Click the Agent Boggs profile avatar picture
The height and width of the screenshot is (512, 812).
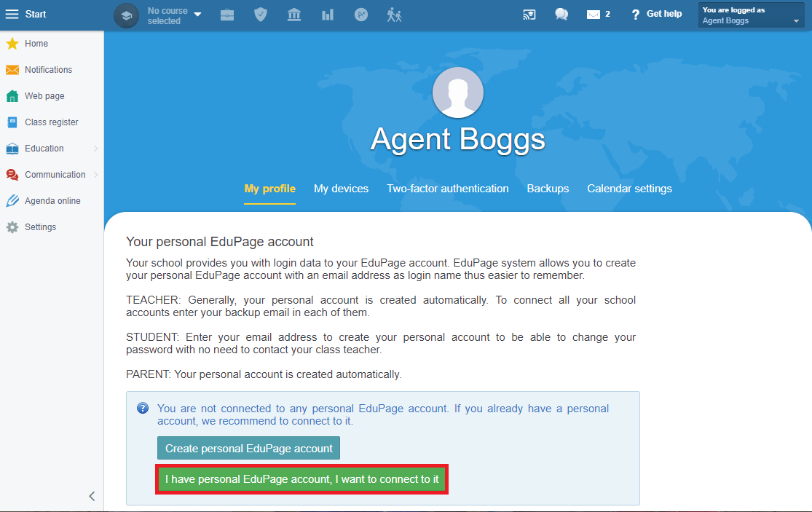point(458,92)
